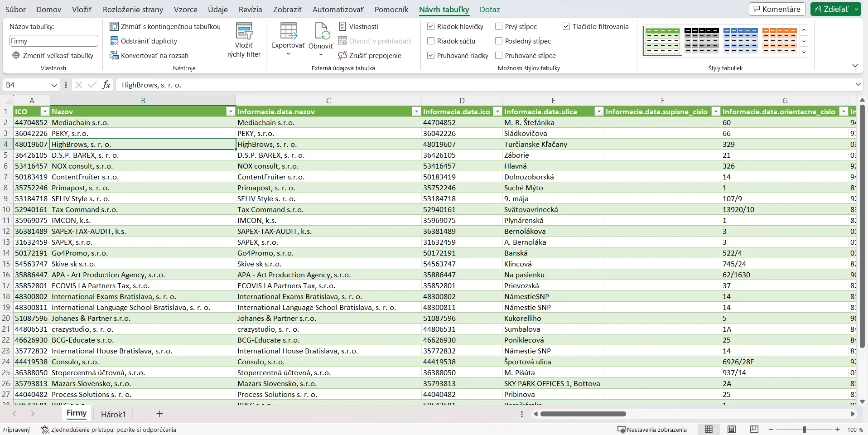The image size is (868, 435).
Task: Open accessibility recommendations in status bar
Action: (x=109, y=430)
